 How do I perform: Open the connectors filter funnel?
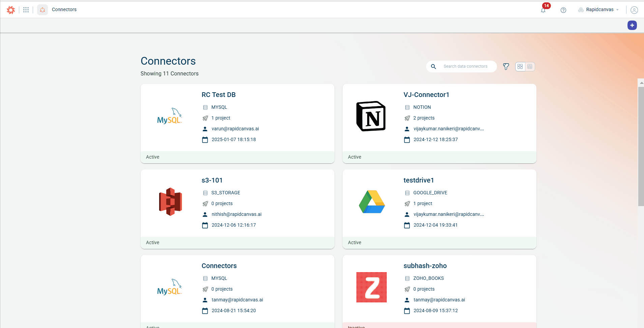506,67
